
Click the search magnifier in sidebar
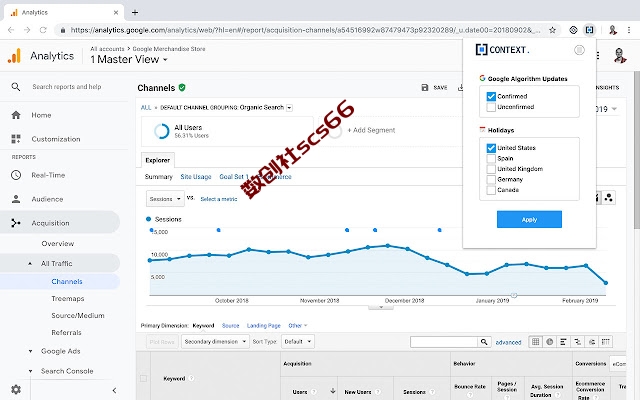[x=16, y=87]
